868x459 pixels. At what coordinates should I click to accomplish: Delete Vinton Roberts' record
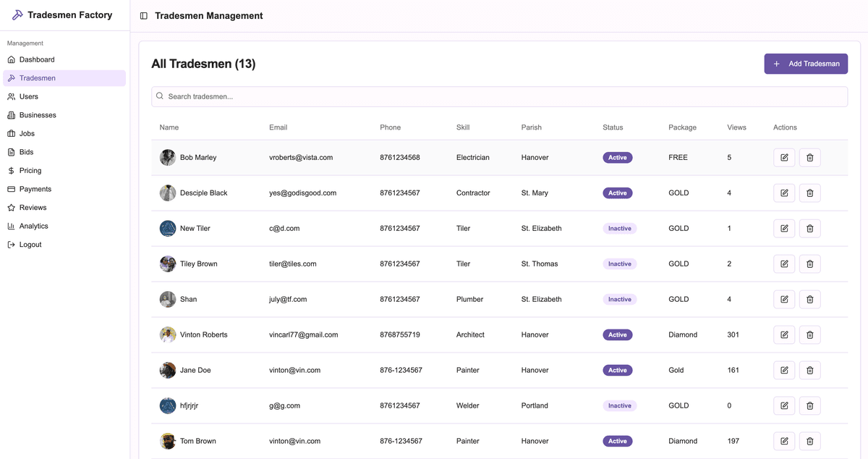(809, 334)
